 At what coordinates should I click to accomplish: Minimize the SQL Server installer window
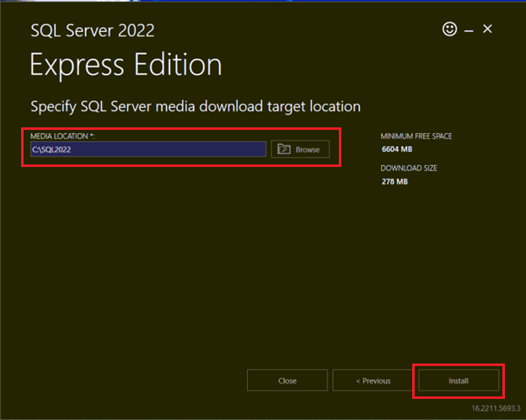pos(469,31)
